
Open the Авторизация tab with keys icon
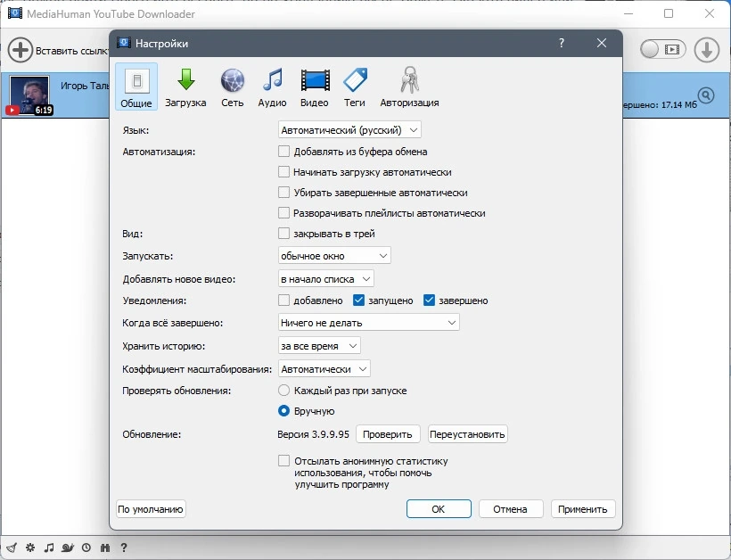point(409,86)
